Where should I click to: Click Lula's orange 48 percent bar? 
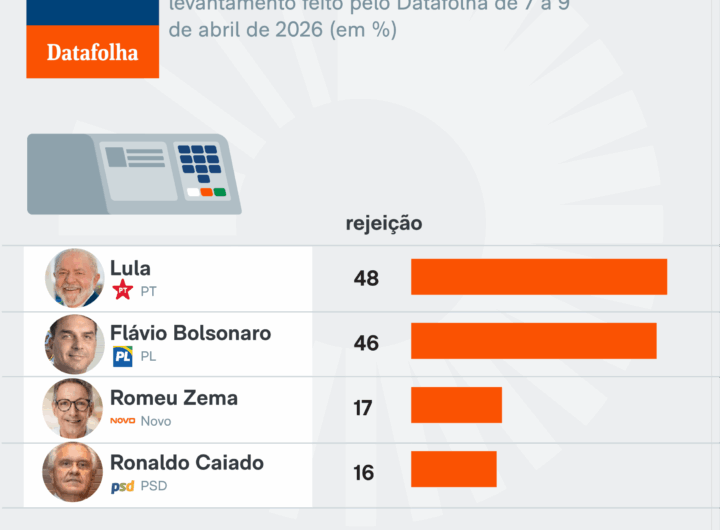coord(538,277)
